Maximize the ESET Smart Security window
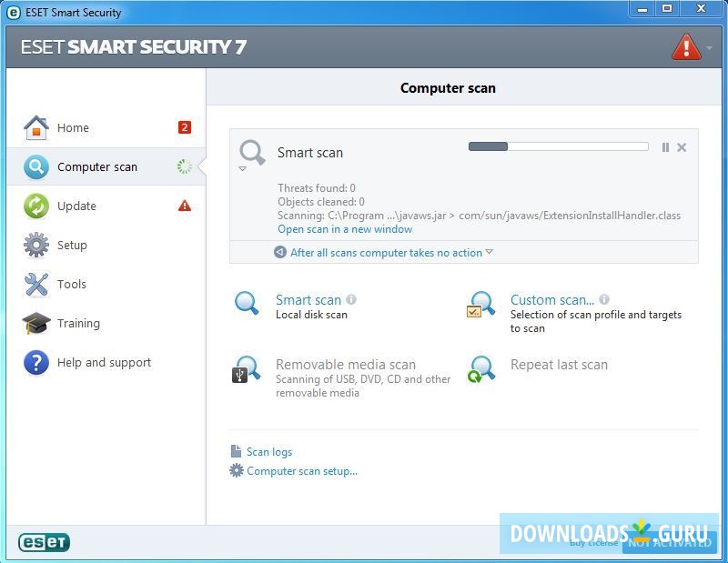This screenshot has width=728, height=563. click(667, 9)
